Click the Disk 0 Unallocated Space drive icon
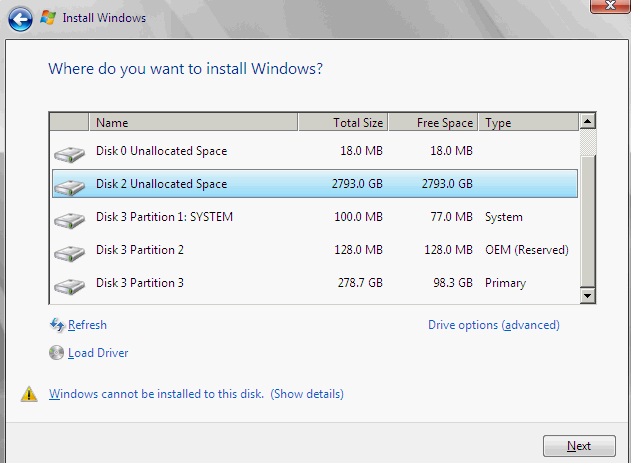This screenshot has width=631, height=463. tap(70, 153)
